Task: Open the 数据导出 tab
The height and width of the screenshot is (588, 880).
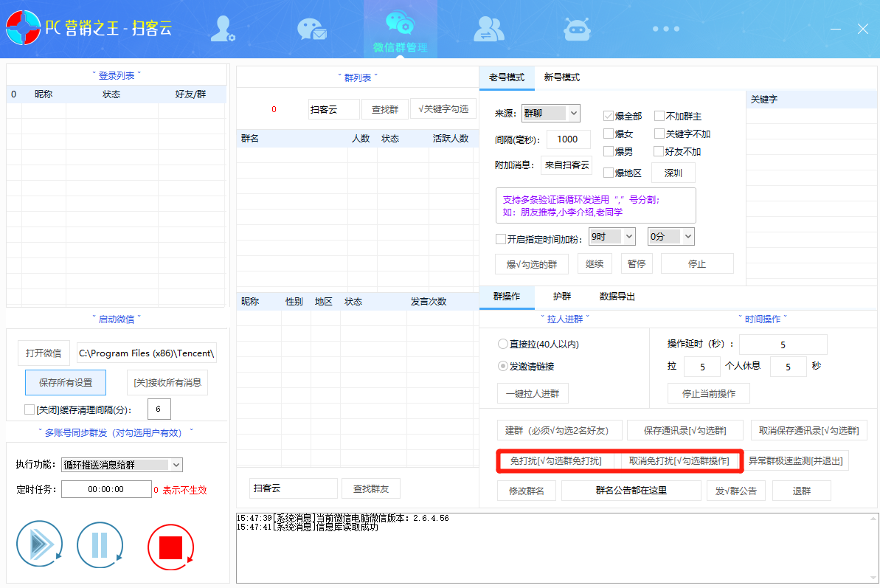Action: tap(617, 297)
